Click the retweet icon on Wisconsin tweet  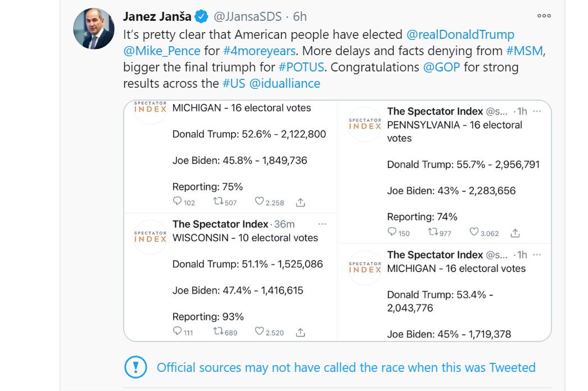218,331
